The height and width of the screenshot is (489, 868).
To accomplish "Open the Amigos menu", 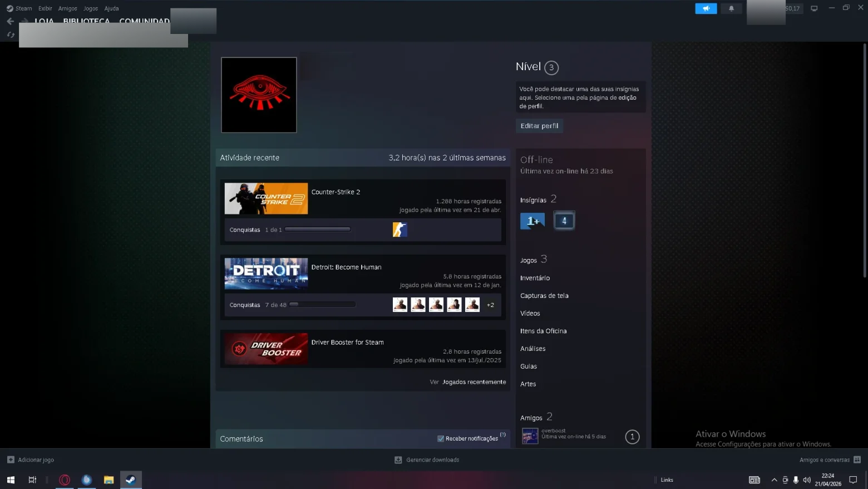I will point(67,8).
